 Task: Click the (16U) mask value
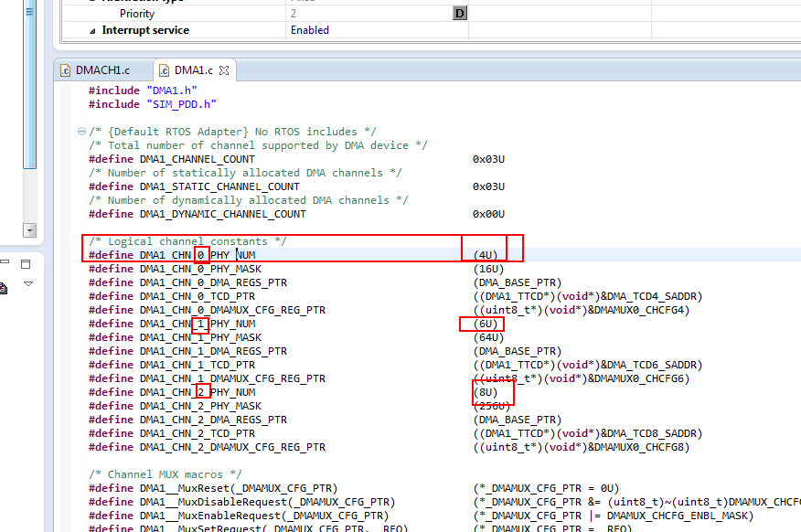488,269
